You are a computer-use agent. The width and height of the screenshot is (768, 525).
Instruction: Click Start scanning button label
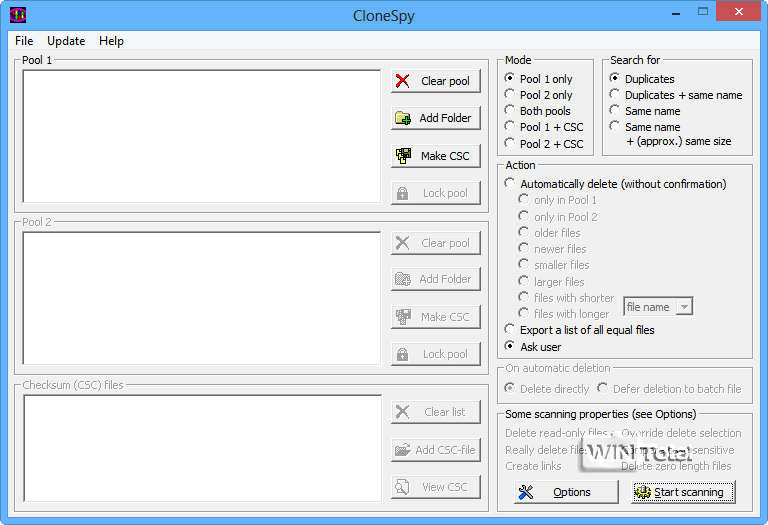click(689, 492)
